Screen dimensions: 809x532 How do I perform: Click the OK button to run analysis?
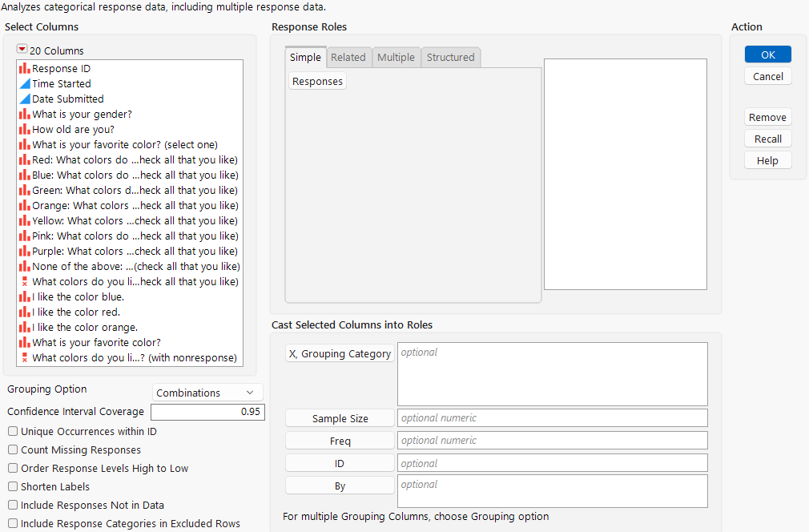[x=767, y=54]
